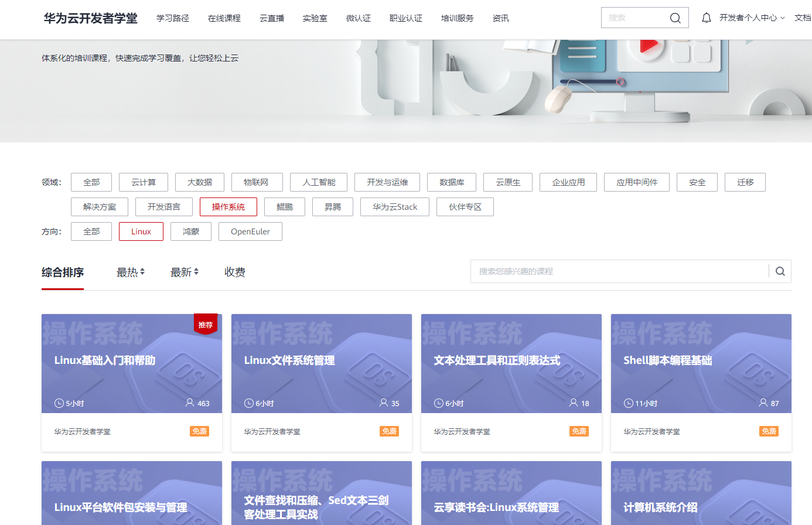Expand the 开发者个人中心 dropdown
The image size is (812, 525).
752,18
